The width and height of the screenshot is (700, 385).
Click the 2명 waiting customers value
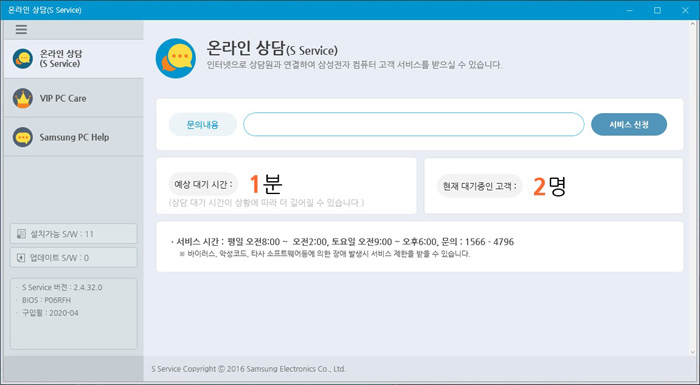tap(550, 186)
